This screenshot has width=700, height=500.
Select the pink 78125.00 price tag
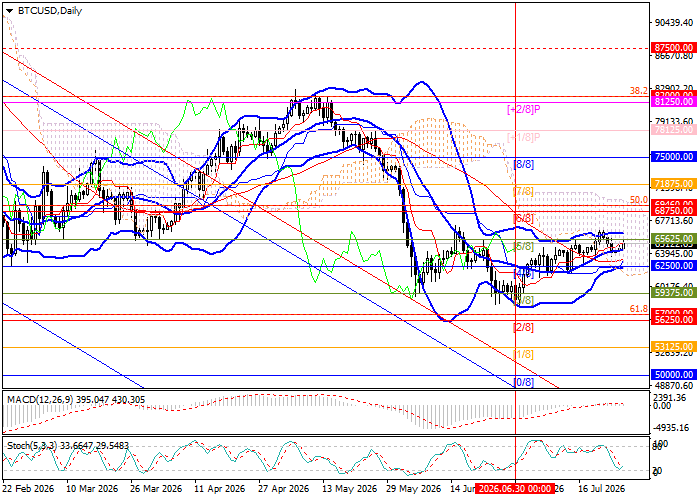coord(674,130)
